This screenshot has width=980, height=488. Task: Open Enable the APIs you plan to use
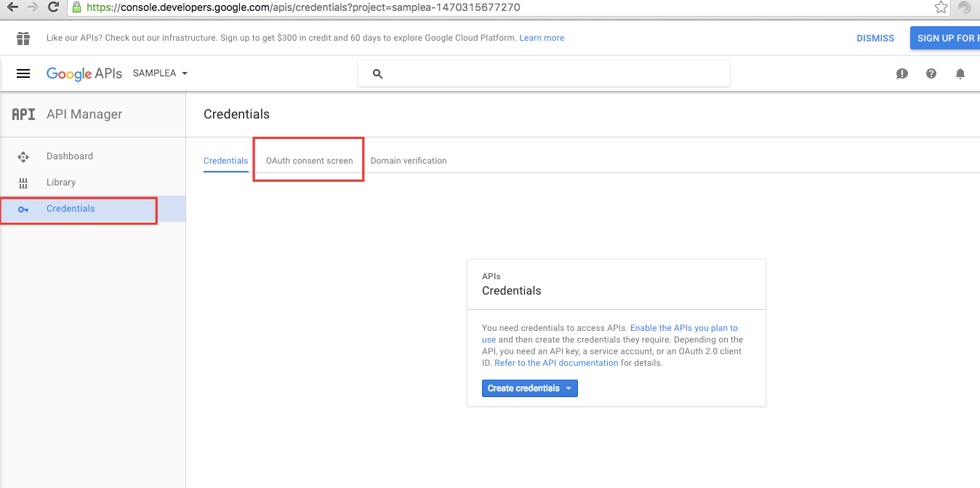click(683, 327)
